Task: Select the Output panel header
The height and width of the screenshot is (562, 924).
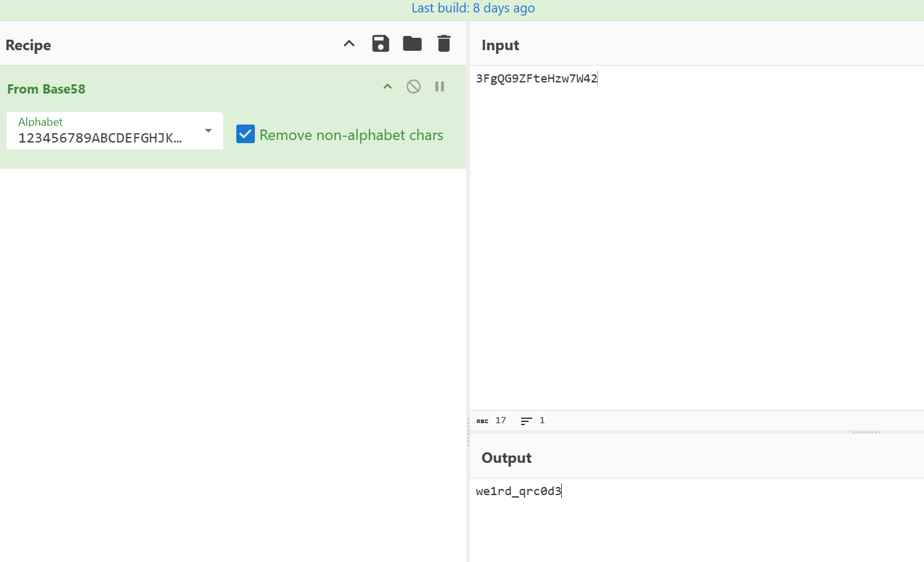Action: point(506,458)
